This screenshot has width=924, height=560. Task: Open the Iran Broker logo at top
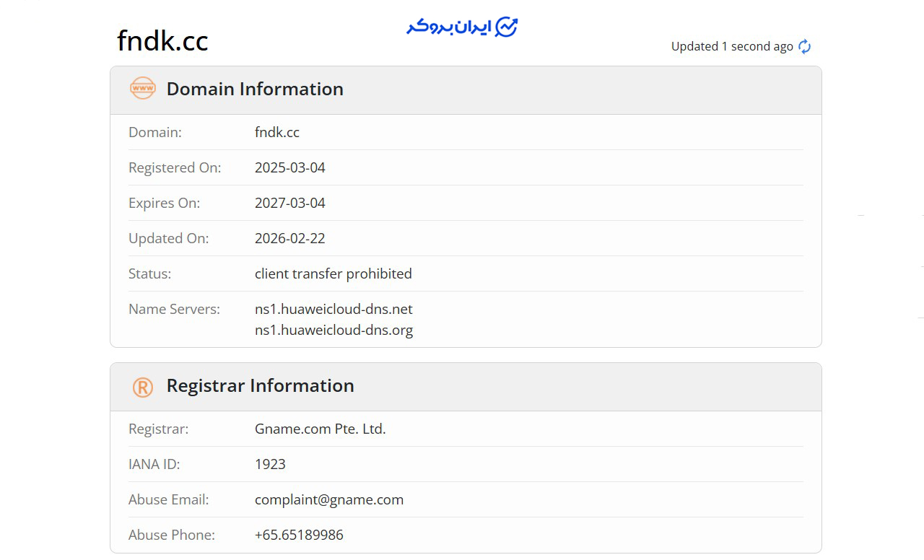[x=462, y=27]
